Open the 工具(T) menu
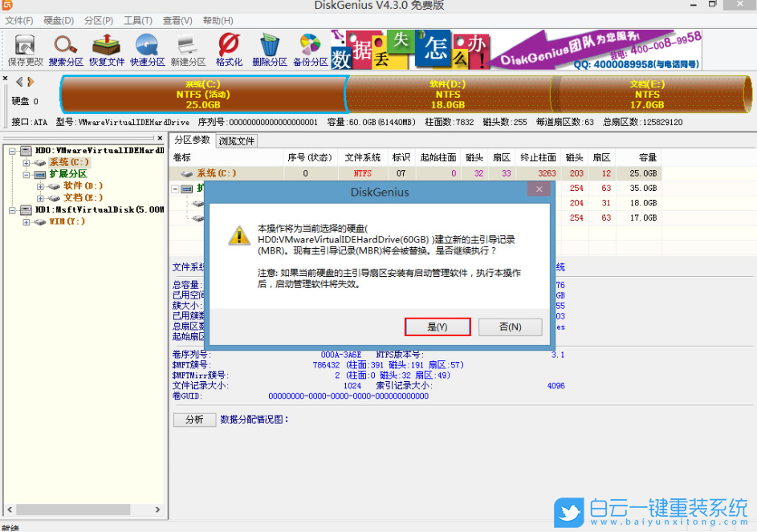757x532 pixels. coord(136,20)
